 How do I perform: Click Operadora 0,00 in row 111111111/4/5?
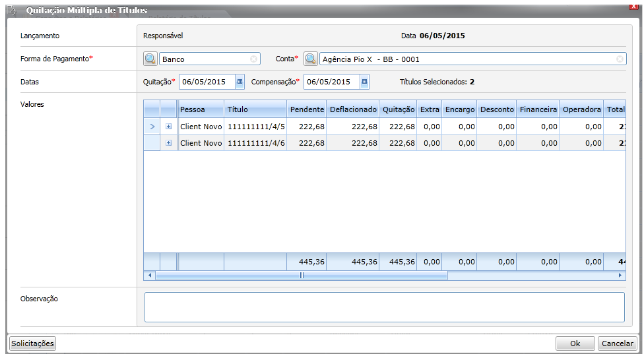point(581,127)
